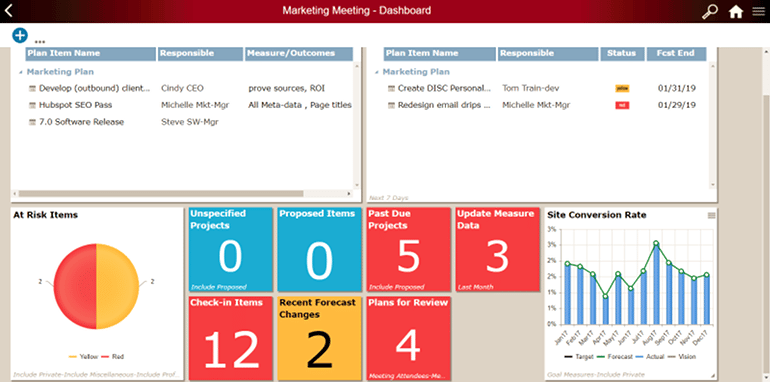Screen dimensions: 770x382
Task: Click page scrollbar down arrow
Action: tap(766, 377)
